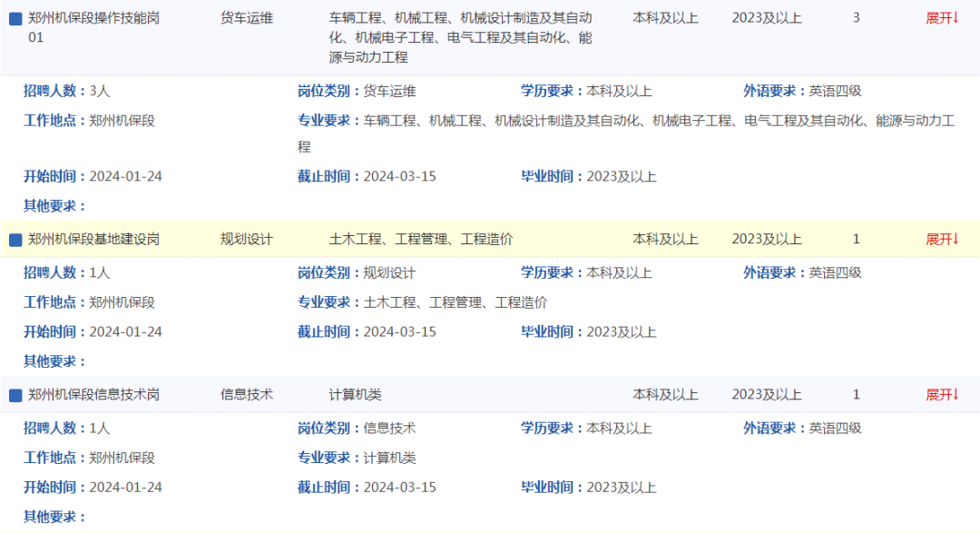
Task: Expand the 郑州机保段信息技术岗 row via 展开
Action: [x=942, y=394]
